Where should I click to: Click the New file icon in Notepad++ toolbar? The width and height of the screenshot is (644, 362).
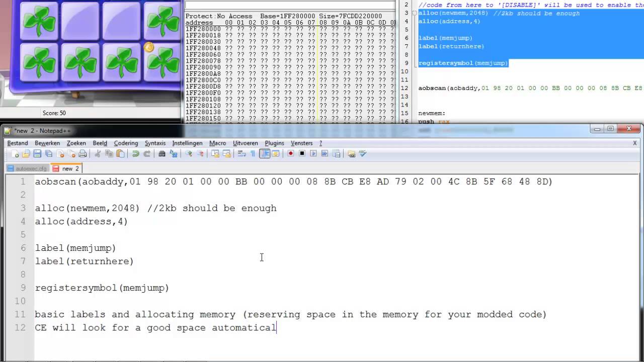point(15,153)
